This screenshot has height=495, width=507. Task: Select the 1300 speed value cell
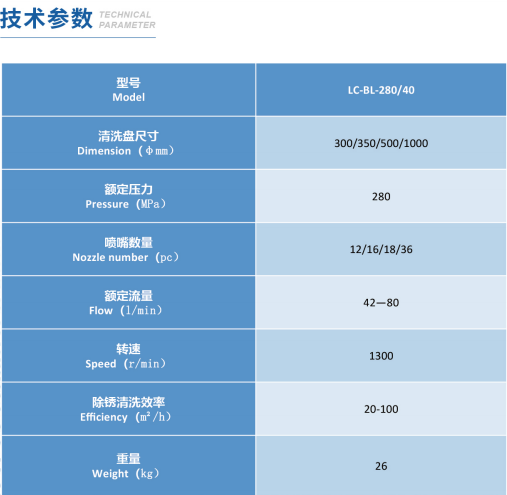[x=381, y=356]
